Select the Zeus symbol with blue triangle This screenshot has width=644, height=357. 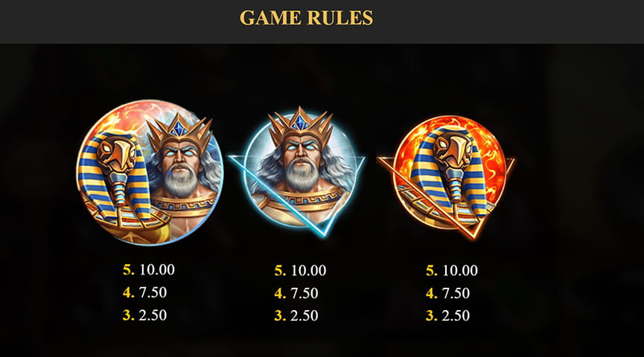click(x=297, y=172)
